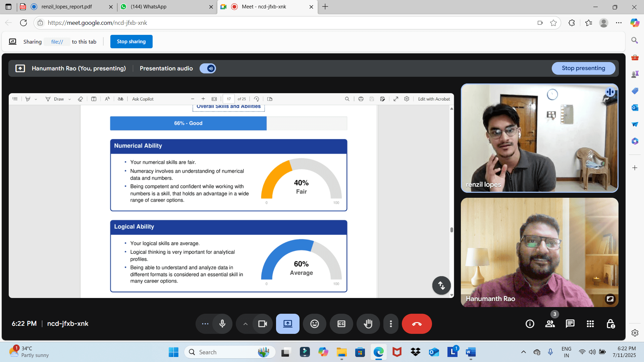644x362 pixels.
Task: Expand the Draw tool dropdown arrow
Action: tap(69, 99)
